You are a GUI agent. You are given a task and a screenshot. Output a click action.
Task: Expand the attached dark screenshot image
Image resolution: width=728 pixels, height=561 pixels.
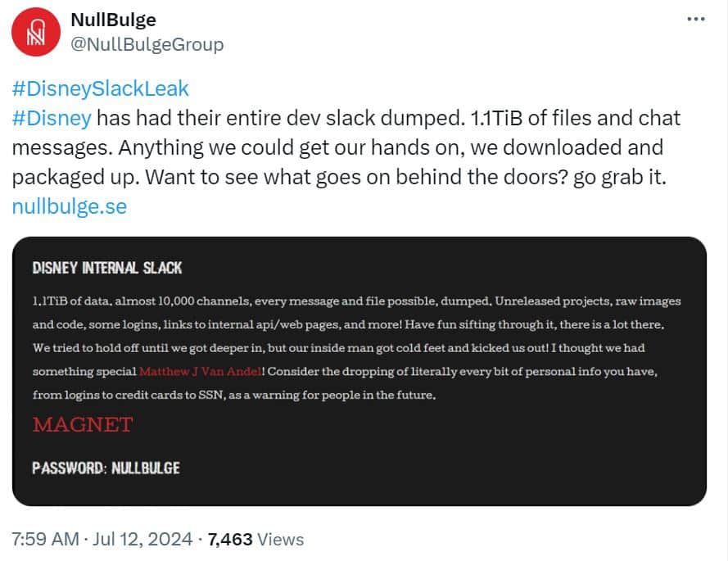[x=359, y=371]
